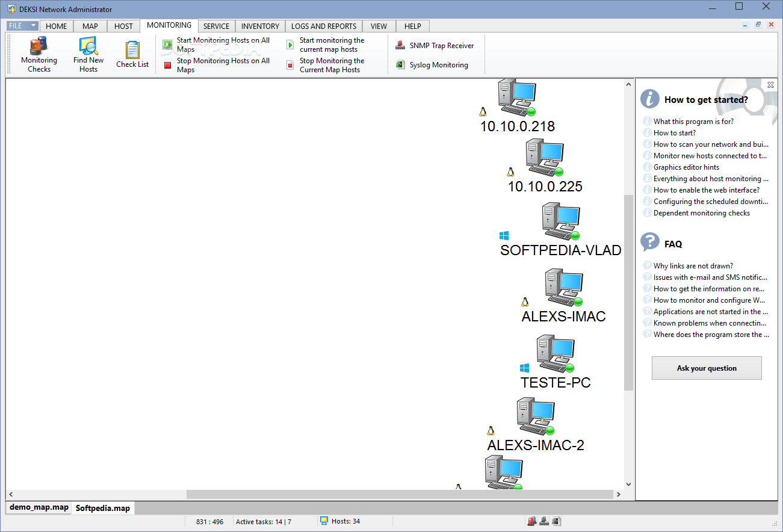This screenshot has width=783, height=532.
Task: Open the Check List
Action: point(132,55)
